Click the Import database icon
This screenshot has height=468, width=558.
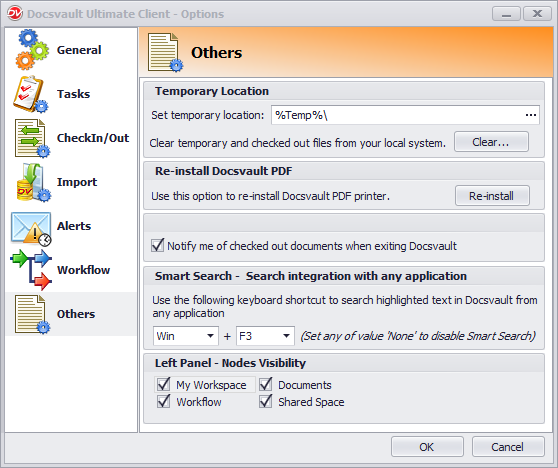pos(33,182)
